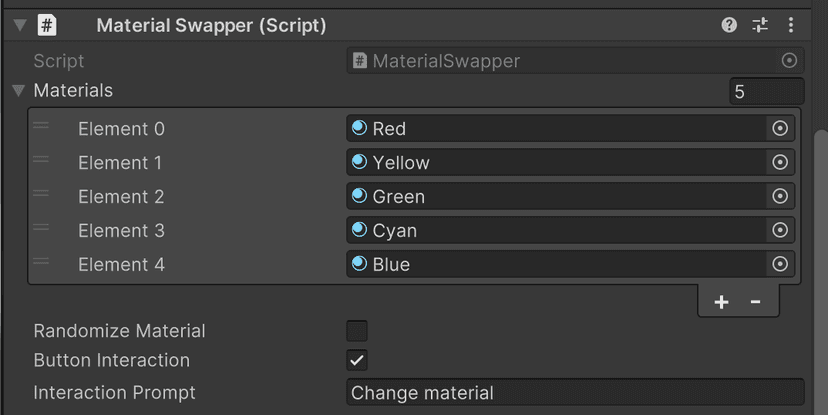828x415 pixels.
Task: Click object picker for Element 4 Blue
Action: [x=780, y=265]
